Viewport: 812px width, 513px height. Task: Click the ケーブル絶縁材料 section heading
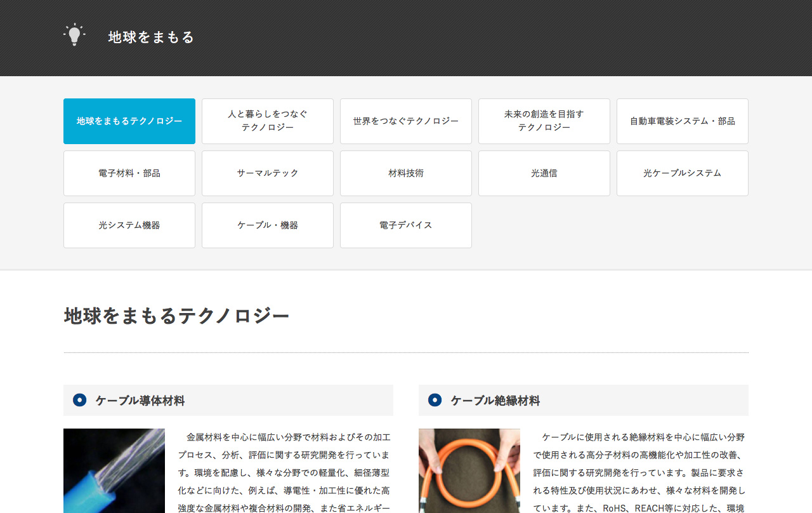click(495, 401)
